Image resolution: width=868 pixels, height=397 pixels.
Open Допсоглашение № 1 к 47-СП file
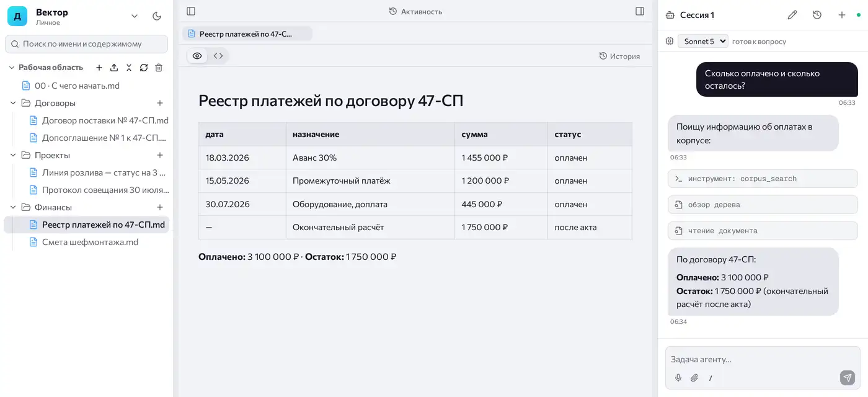(99, 138)
